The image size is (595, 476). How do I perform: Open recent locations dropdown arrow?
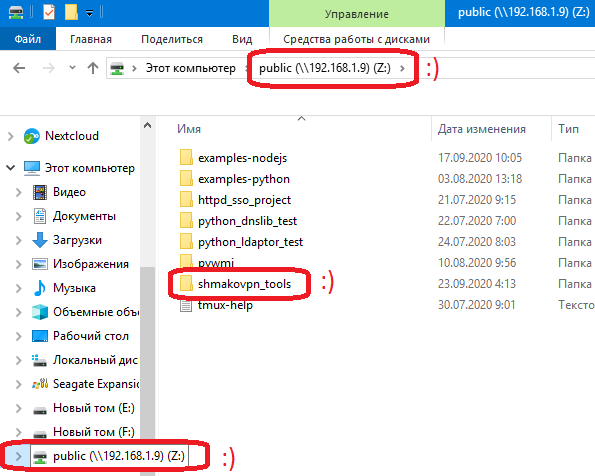(x=72, y=68)
